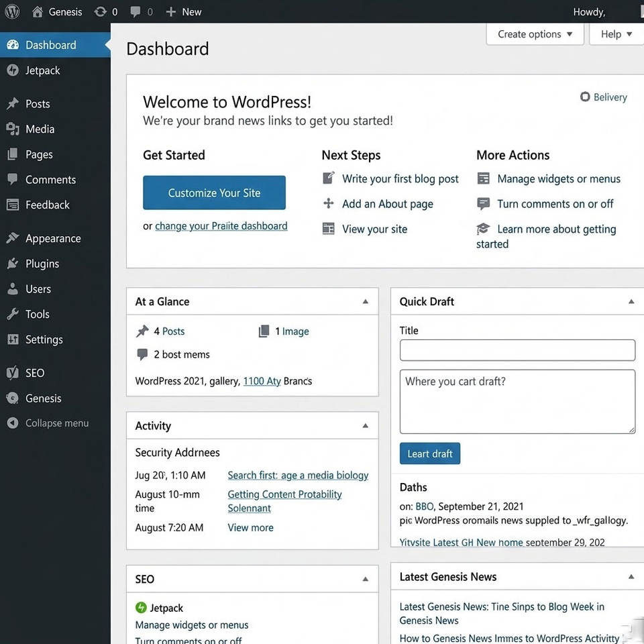Open the Create options dropdown
The height and width of the screenshot is (644, 644).
tap(535, 34)
